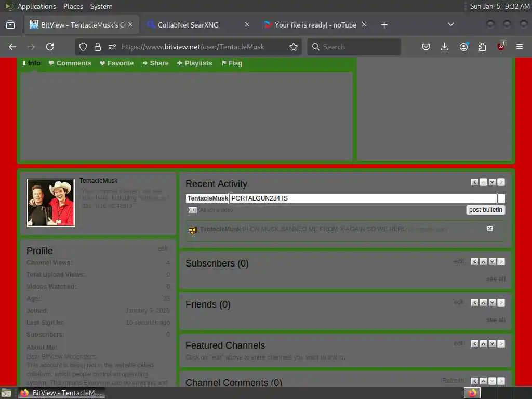Move Friends module down
The image size is (532, 399).
coord(493,303)
